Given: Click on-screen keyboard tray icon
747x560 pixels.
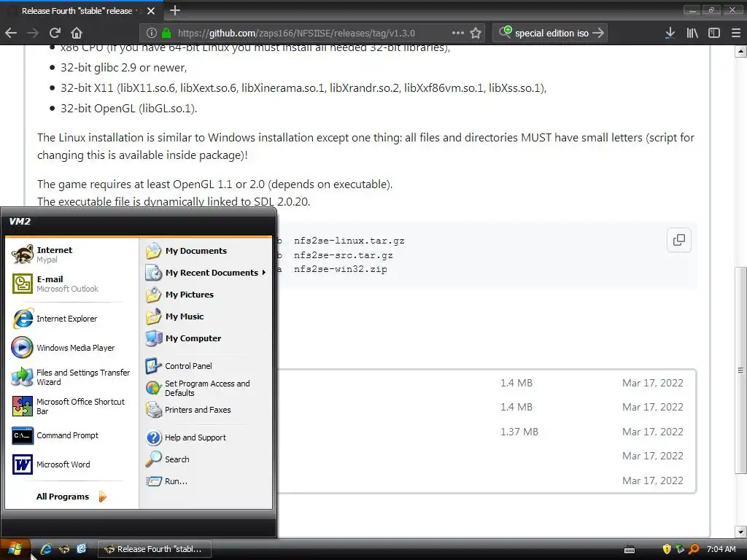Looking at the screenshot, I should (630, 550).
